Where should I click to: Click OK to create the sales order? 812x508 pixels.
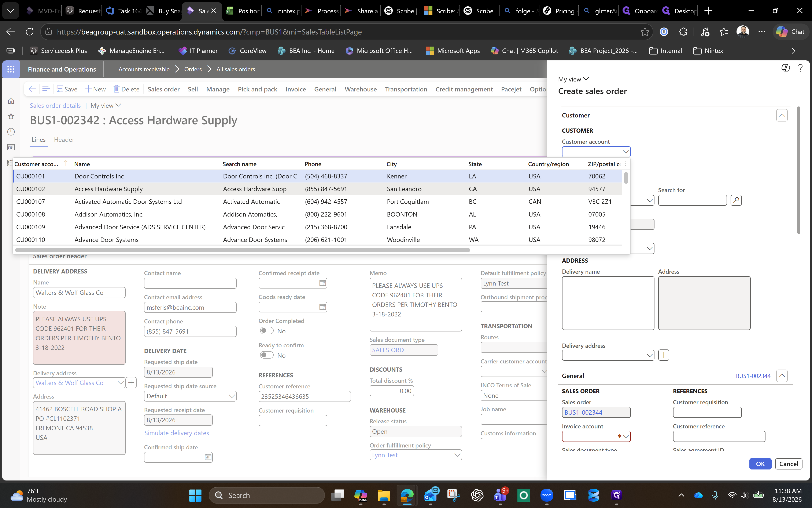coord(760,464)
